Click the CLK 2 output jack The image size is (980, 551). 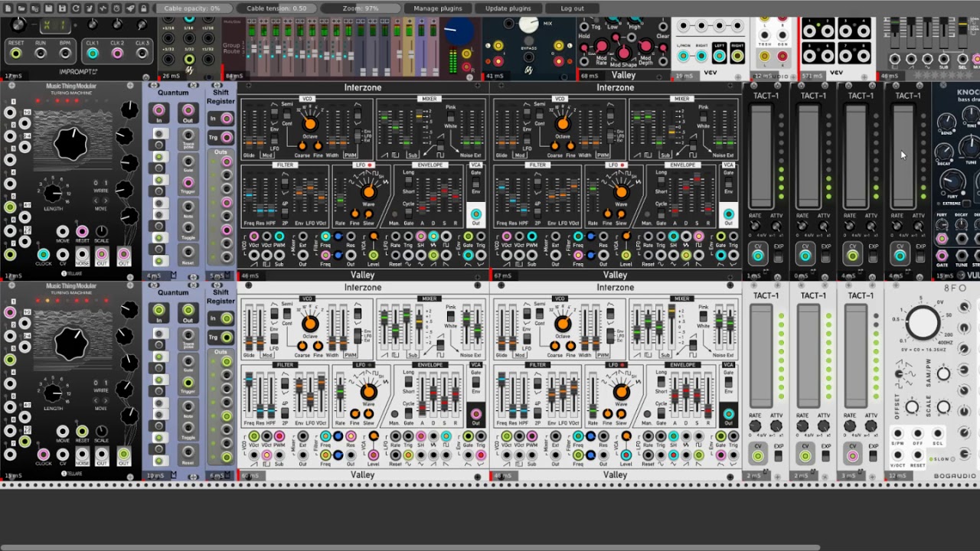pos(117,54)
